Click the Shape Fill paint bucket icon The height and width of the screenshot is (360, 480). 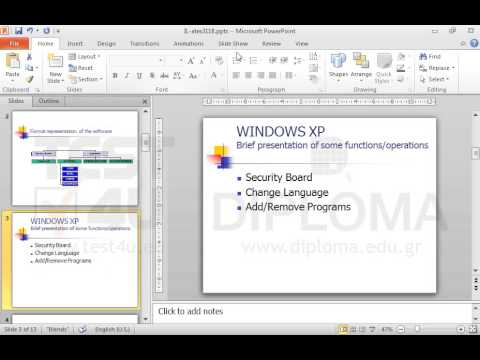click(x=401, y=57)
